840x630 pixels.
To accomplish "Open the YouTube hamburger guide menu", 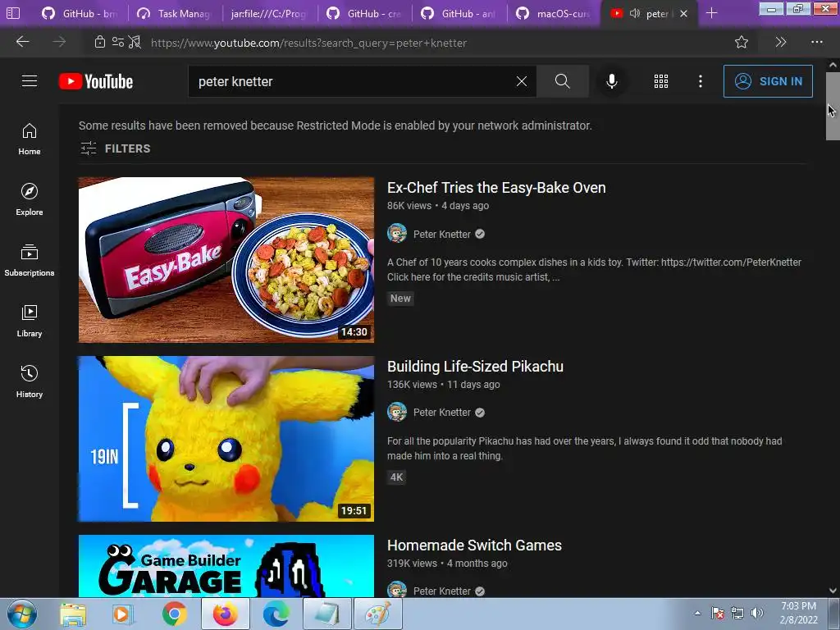I will (x=30, y=81).
